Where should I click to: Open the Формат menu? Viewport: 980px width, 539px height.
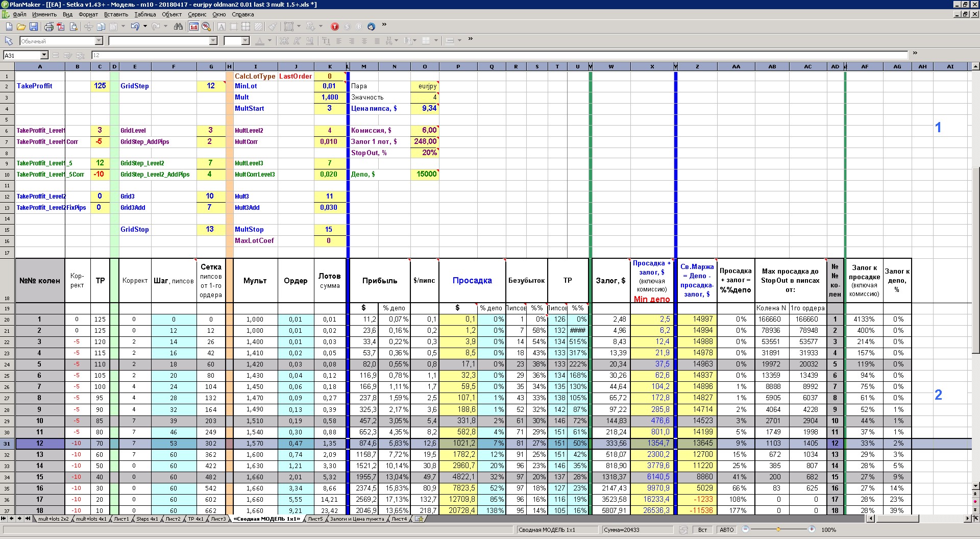(x=88, y=14)
